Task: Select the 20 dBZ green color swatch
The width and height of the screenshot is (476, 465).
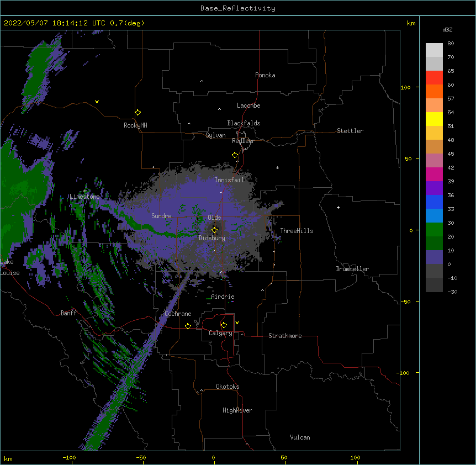Action: (x=434, y=230)
